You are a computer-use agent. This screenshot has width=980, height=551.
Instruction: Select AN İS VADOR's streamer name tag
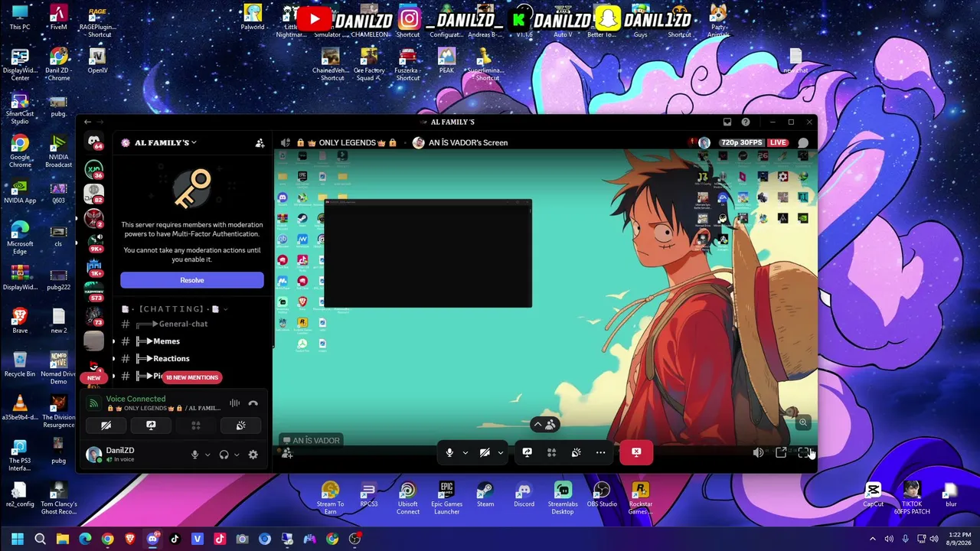[x=311, y=440]
